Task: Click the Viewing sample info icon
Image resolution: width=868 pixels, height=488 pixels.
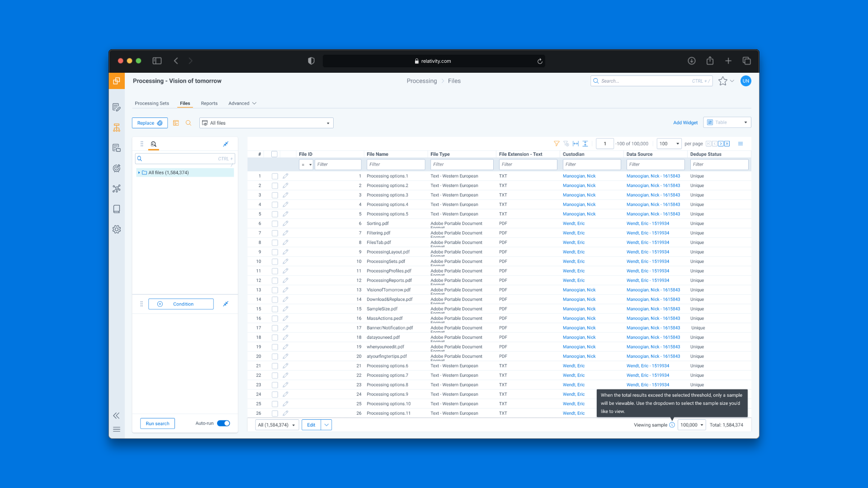Action: (672, 425)
